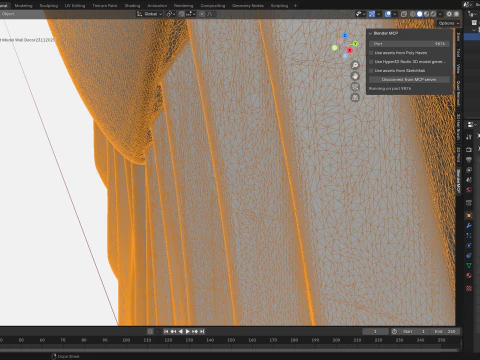480x360 pixels.
Task: Click the blue Z axis gizmo handle
Action: pyautogui.click(x=345, y=35)
